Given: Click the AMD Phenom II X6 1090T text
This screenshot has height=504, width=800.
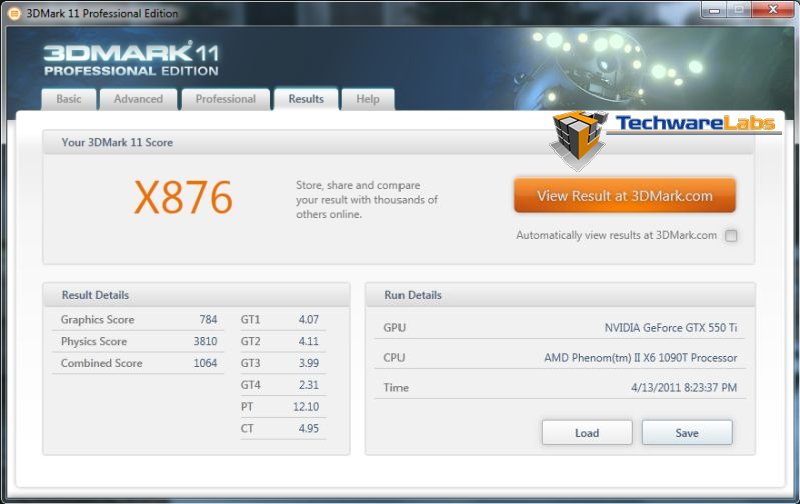Looking at the screenshot, I should (640, 358).
